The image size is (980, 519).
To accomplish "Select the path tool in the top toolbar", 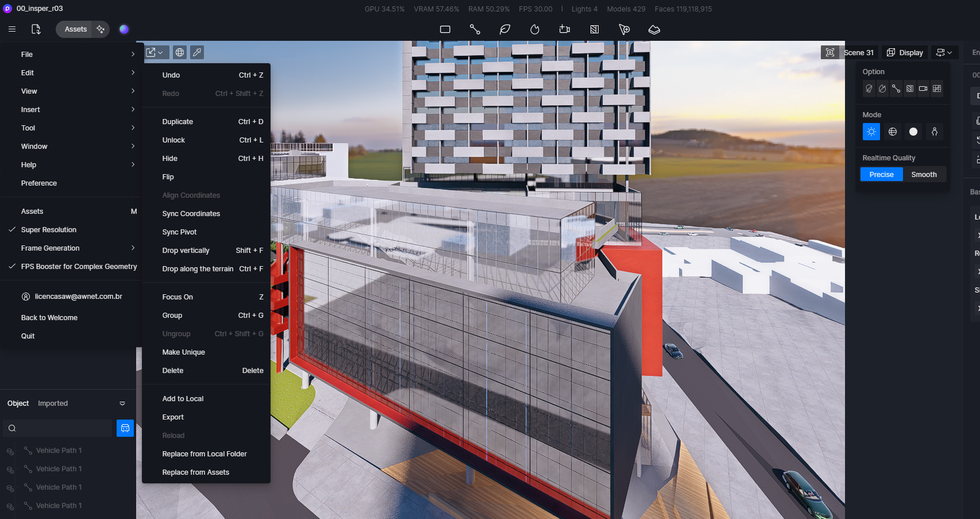I will pyautogui.click(x=475, y=29).
